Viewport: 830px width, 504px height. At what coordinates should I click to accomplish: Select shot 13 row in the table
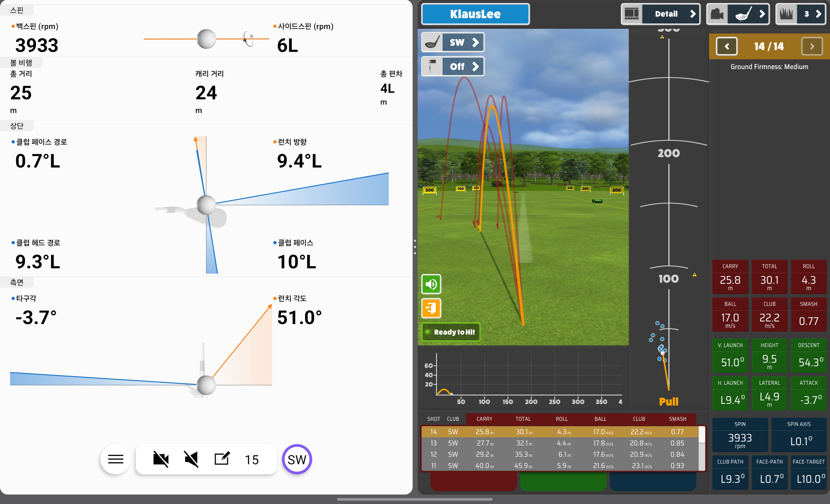pos(559,443)
